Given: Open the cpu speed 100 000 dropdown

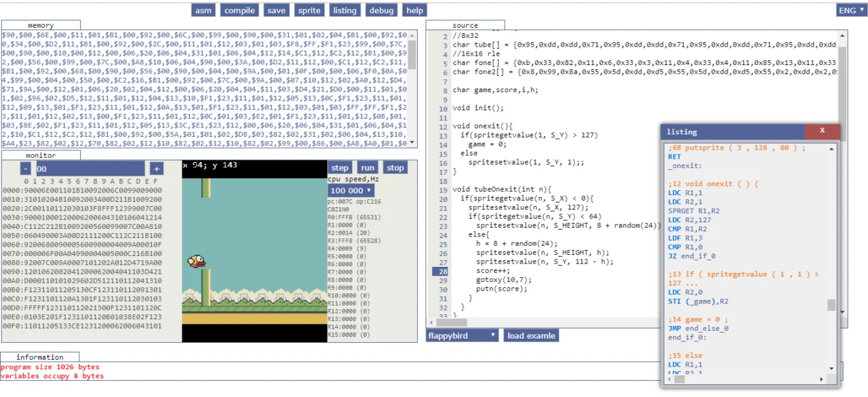Looking at the screenshot, I should pyautogui.click(x=351, y=191).
